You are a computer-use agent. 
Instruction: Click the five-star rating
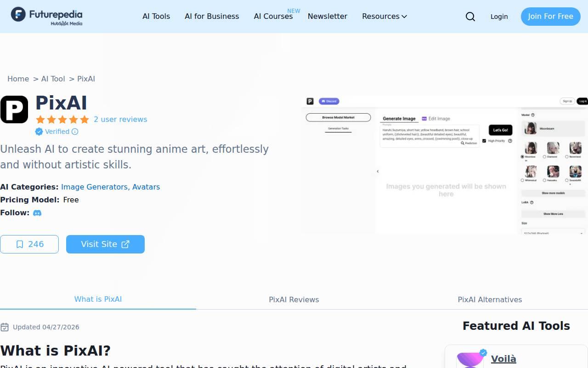pos(62,120)
